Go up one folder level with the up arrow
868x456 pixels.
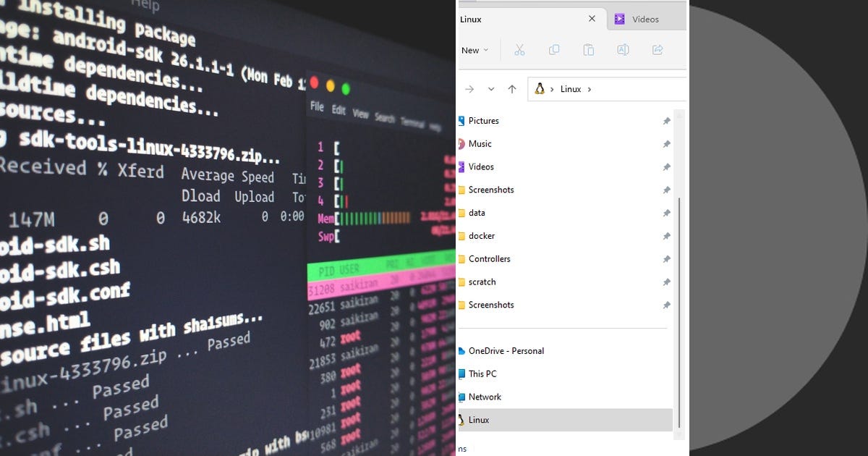pyautogui.click(x=513, y=88)
